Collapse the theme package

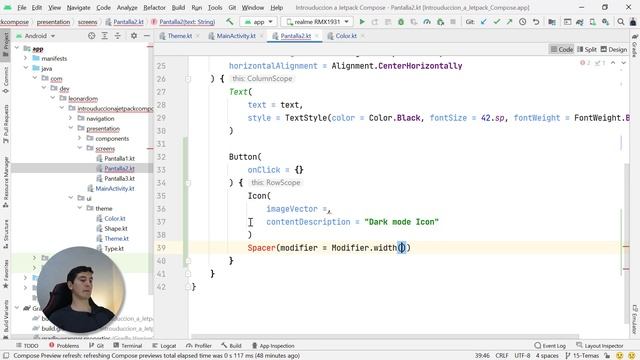(80, 208)
